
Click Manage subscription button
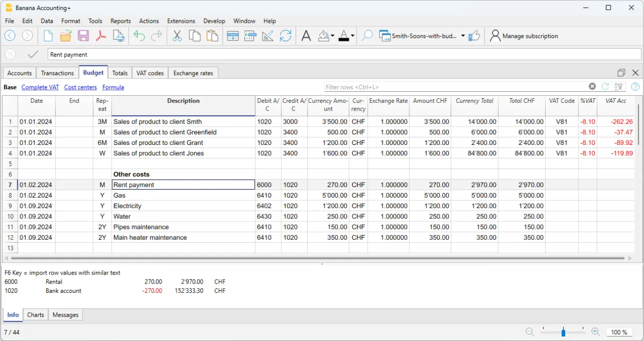tap(524, 36)
